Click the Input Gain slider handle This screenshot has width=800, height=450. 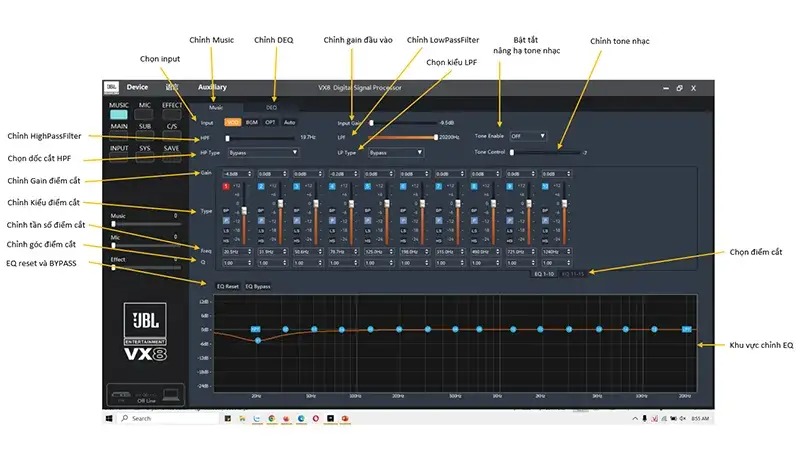coord(371,123)
